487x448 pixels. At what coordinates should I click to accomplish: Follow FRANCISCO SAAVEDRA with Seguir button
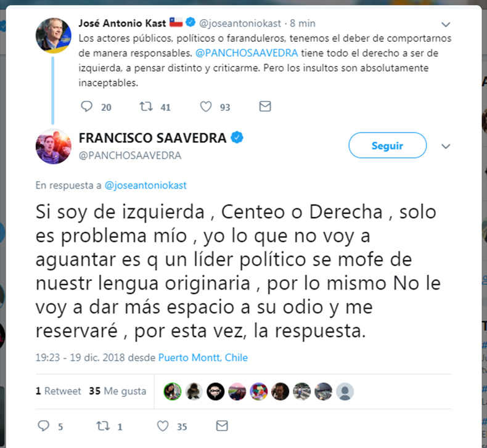pos(387,145)
